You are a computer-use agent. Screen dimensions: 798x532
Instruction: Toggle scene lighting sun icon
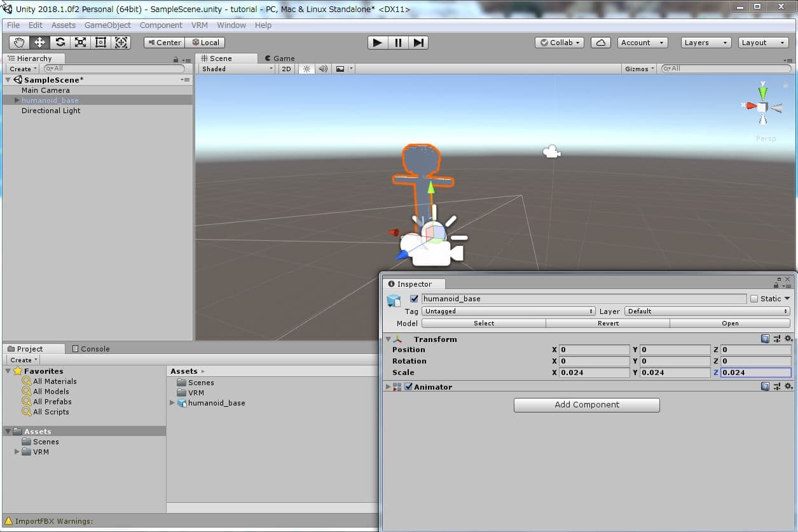tap(306, 69)
